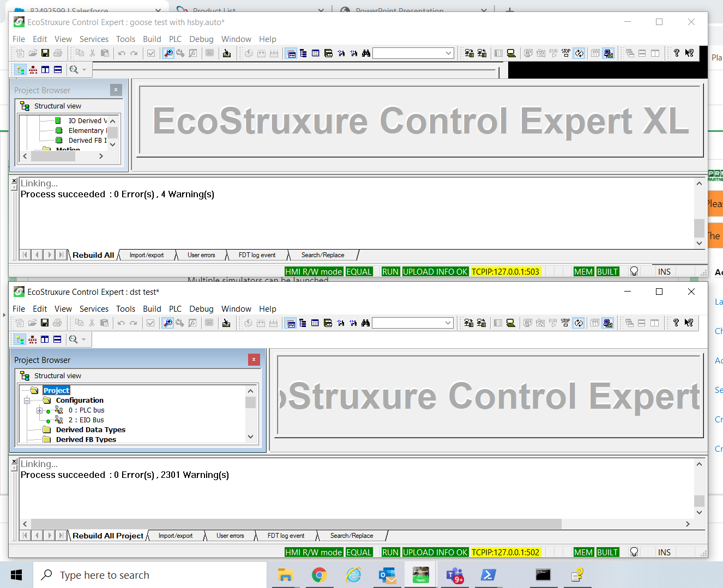Click the STOP PLC icon in goose test window

tap(566, 53)
